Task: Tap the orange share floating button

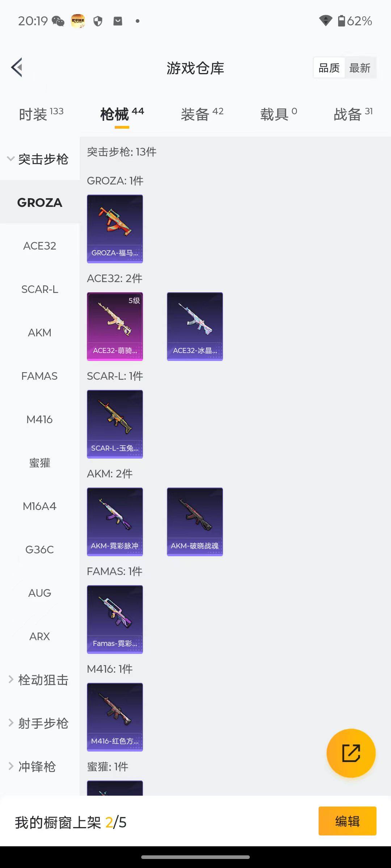Action: coord(351,753)
